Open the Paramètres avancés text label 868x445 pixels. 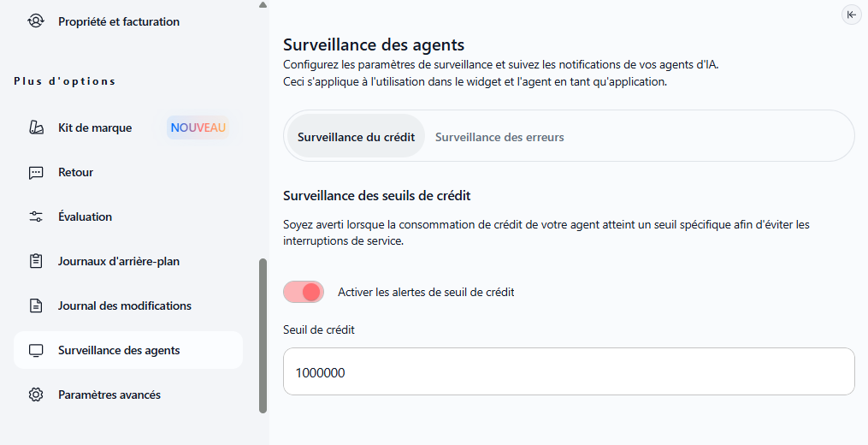109,395
